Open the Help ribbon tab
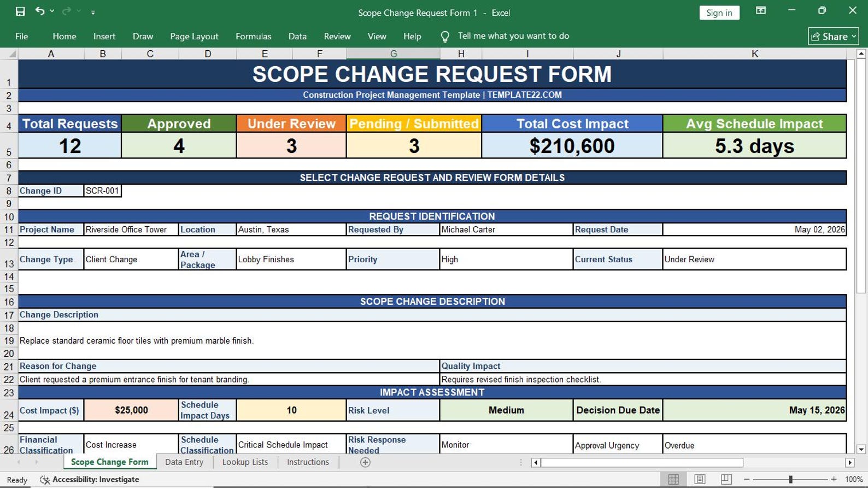Image resolution: width=868 pixels, height=489 pixels. coord(412,36)
